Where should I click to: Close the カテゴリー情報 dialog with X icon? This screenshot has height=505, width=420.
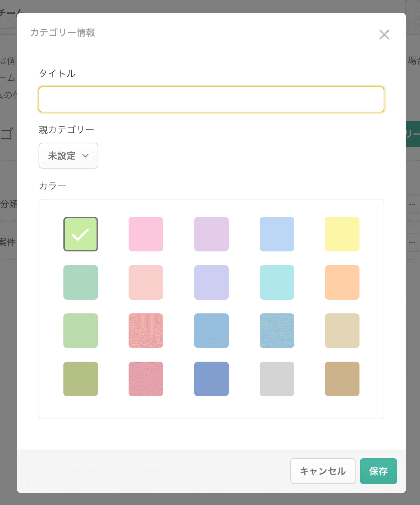pos(384,35)
